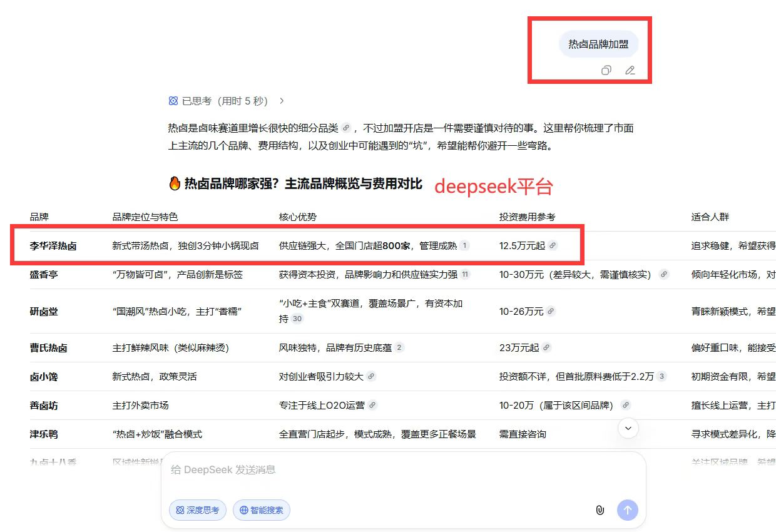776x532 pixels.
Task: Send message with the arrow button
Action: pos(628,510)
